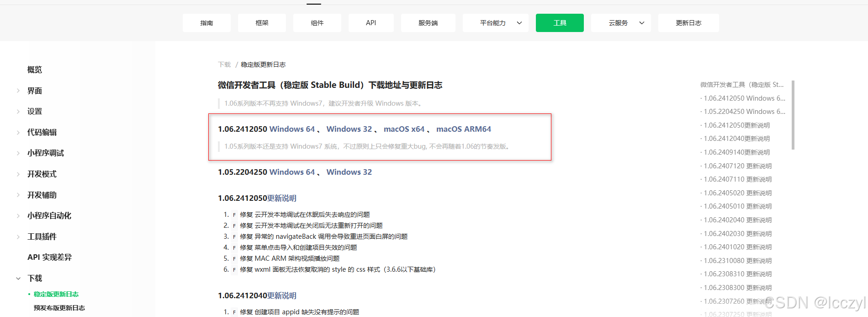Open API 实现差异 in the sidebar
The image size is (868, 317).
(49, 257)
